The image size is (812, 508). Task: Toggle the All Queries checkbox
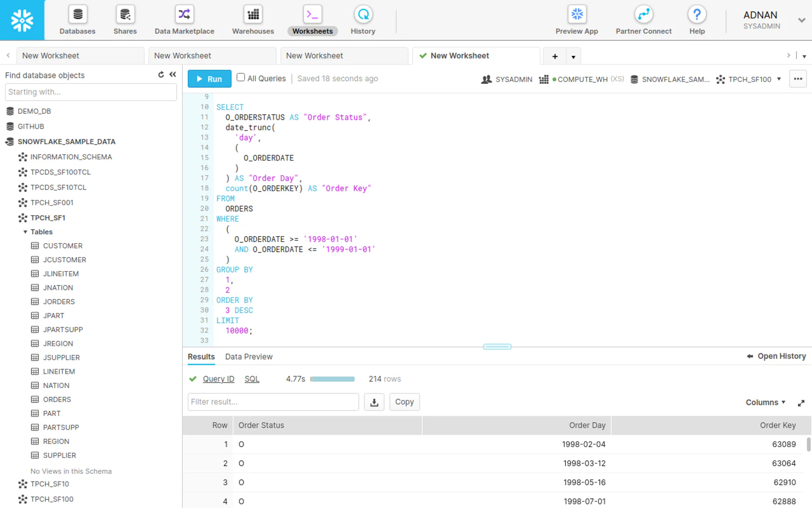point(241,77)
